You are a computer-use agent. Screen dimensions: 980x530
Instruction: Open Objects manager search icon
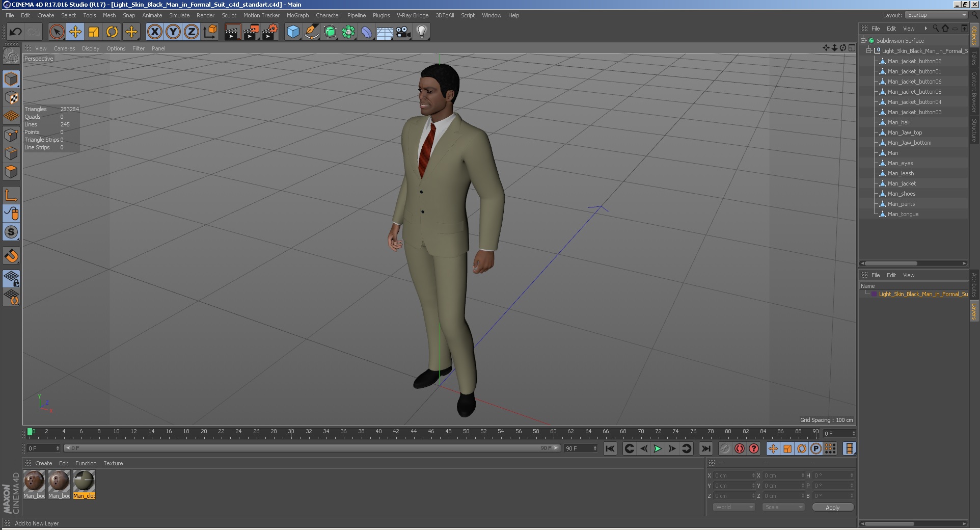(x=936, y=29)
